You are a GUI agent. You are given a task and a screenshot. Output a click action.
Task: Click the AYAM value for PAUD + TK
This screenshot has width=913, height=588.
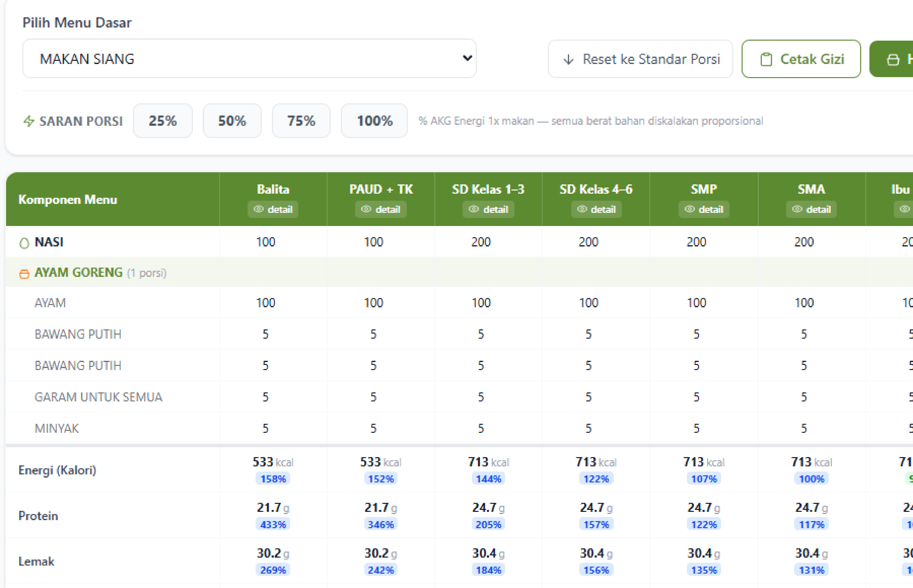click(373, 303)
